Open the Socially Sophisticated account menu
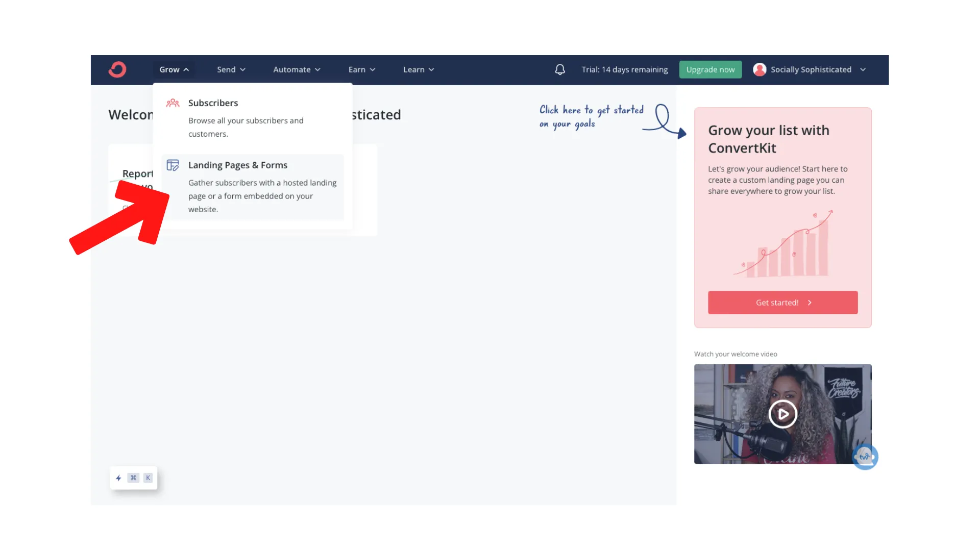The image size is (980, 551). pyautogui.click(x=810, y=69)
